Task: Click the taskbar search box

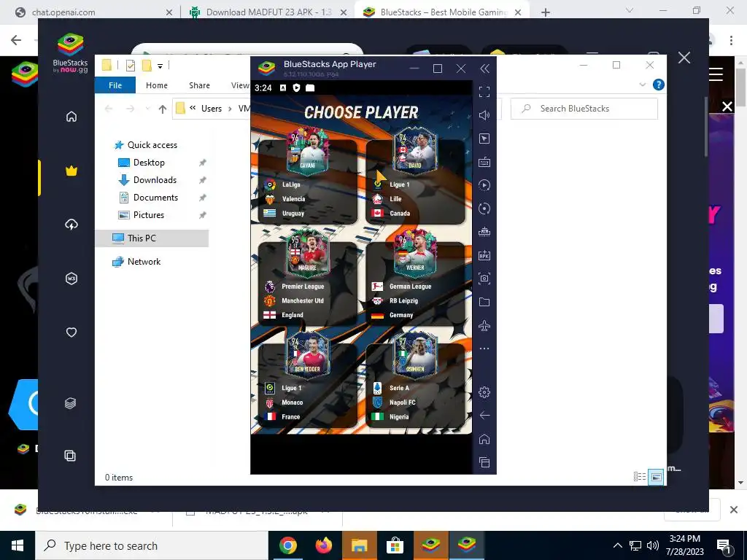Action: (152, 545)
